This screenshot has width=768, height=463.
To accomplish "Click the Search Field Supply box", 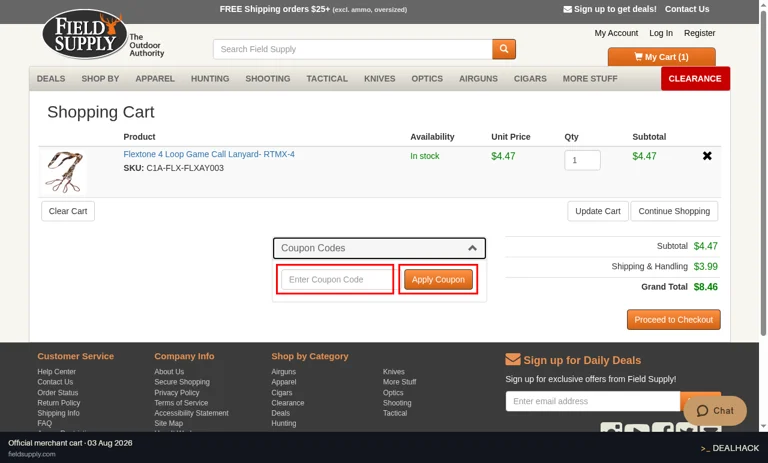I will click(353, 49).
